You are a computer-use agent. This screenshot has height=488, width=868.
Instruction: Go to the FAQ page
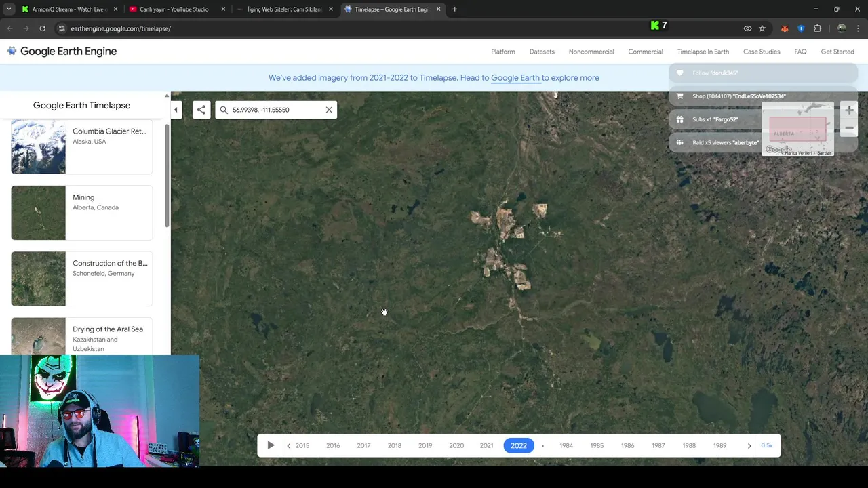click(800, 52)
